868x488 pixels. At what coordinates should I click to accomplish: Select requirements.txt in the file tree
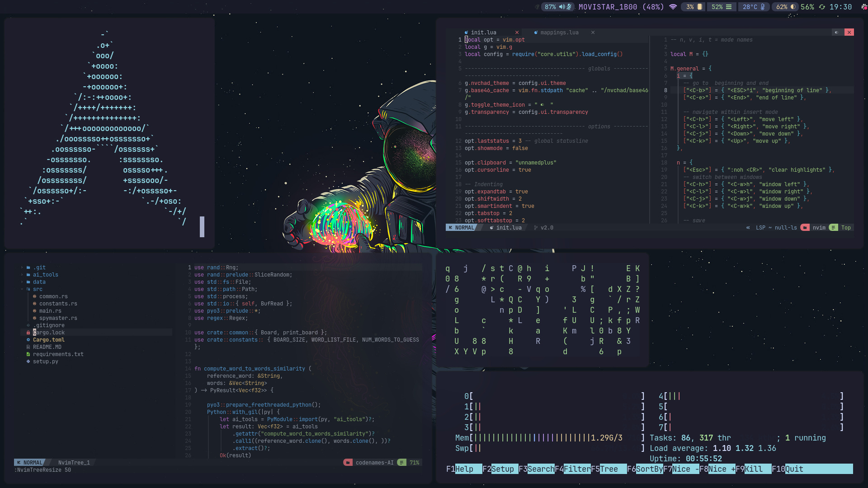[58, 354]
